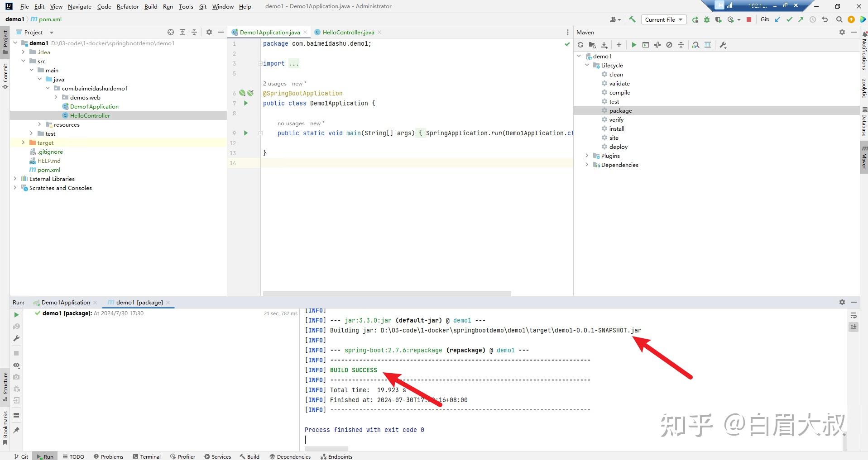Expand the Plugins node in Maven

587,156
